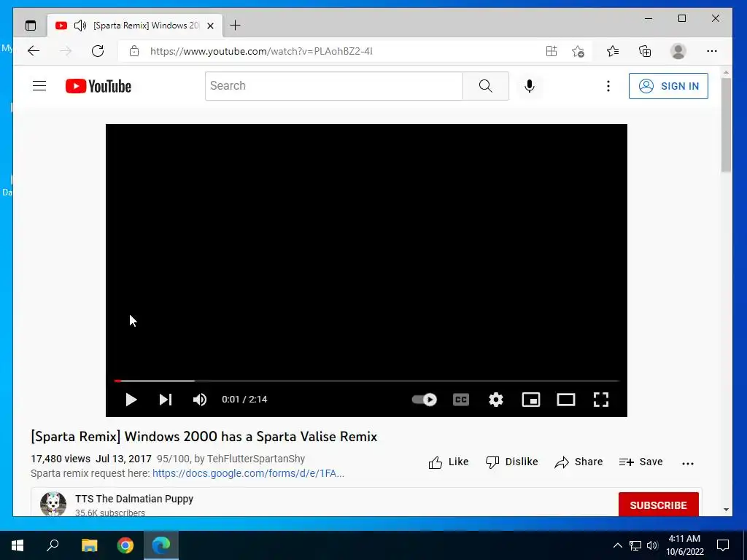Click the SIGN IN button
This screenshot has height=560, width=747.
tap(668, 86)
